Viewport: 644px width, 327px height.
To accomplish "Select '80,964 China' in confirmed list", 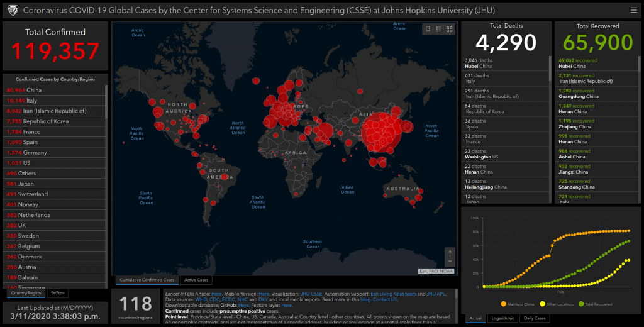I will pos(54,90).
